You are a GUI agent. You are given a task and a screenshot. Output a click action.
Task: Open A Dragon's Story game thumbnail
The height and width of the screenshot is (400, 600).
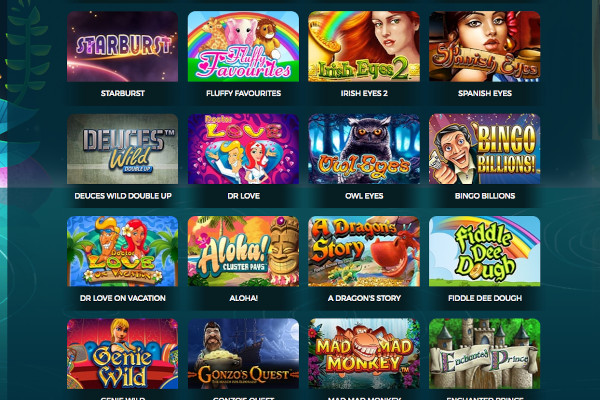coord(364,251)
